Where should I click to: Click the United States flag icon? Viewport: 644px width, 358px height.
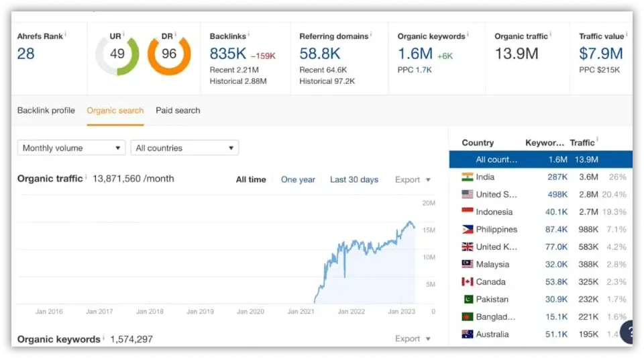pos(467,194)
